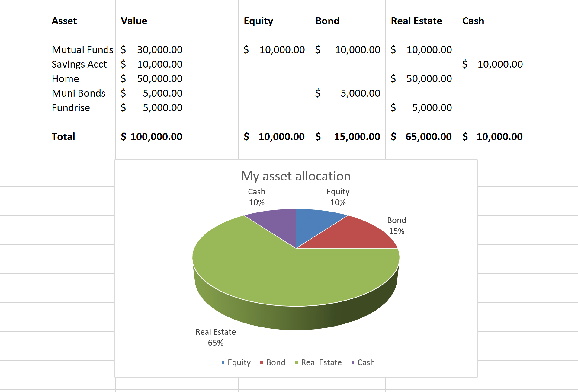
Task: Click the 'Cash 10%' data label
Action: point(256,197)
